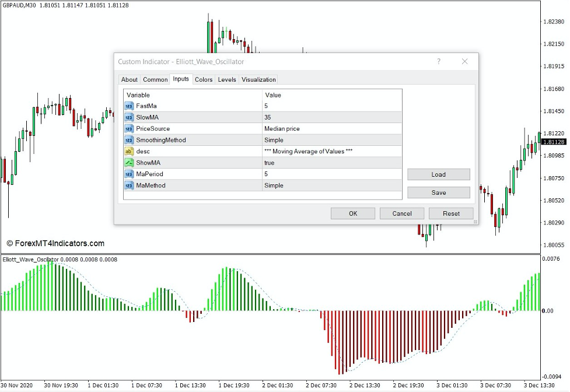The height and width of the screenshot is (392, 570).
Task: Click the PriceSource numeric variable icon
Action: (x=128, y=128)
